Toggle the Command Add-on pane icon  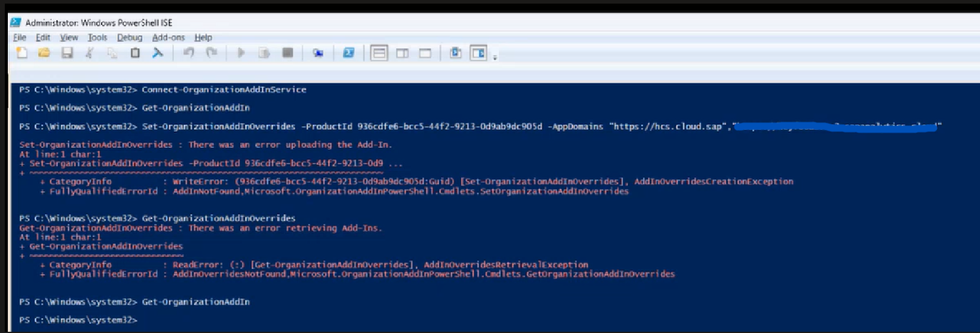(479, 53)
